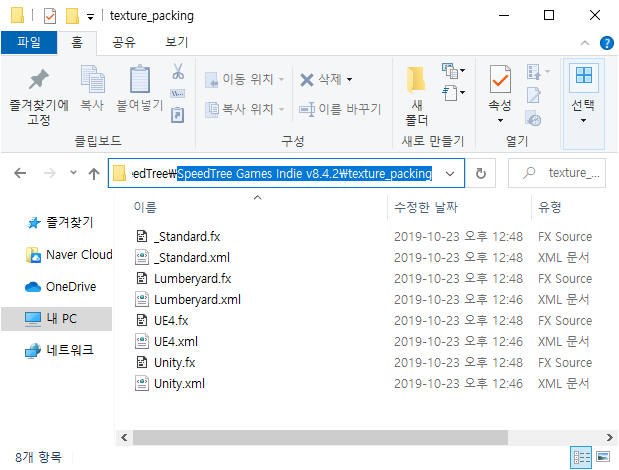This screenshot has width=619, height=470.
Task: Click the Copy (복사) ribbon icon
Action: [92, 79]
